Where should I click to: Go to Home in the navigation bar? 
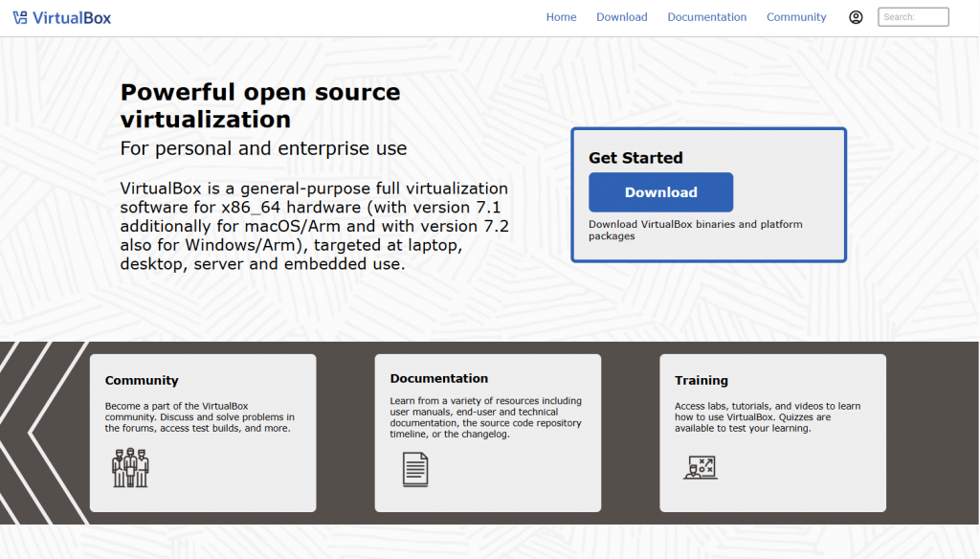pyautogui.click(x=561, y=17)
